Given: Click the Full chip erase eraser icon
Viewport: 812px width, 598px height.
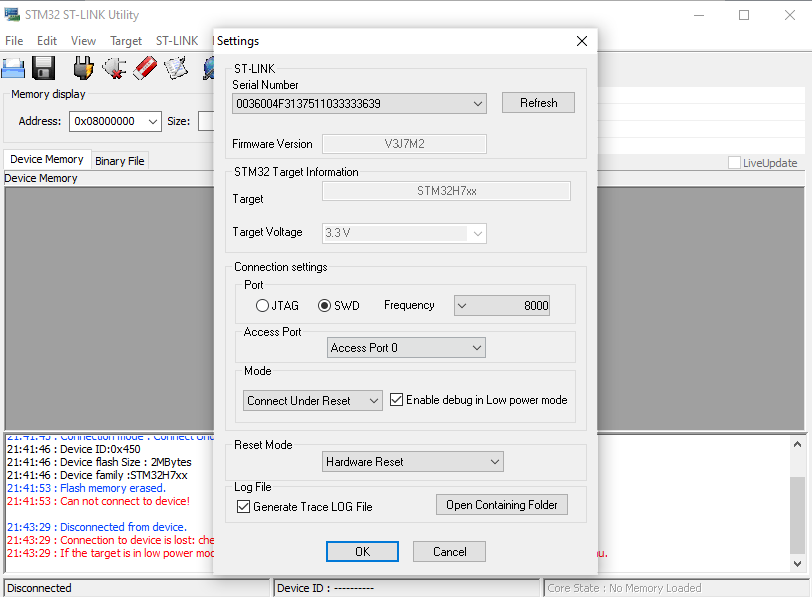Looking at the screenshot, I should [x=145, y=68].
